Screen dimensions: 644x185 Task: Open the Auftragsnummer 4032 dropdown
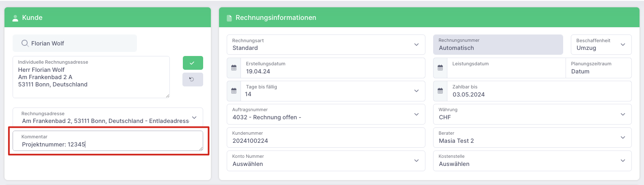(326, 114)
